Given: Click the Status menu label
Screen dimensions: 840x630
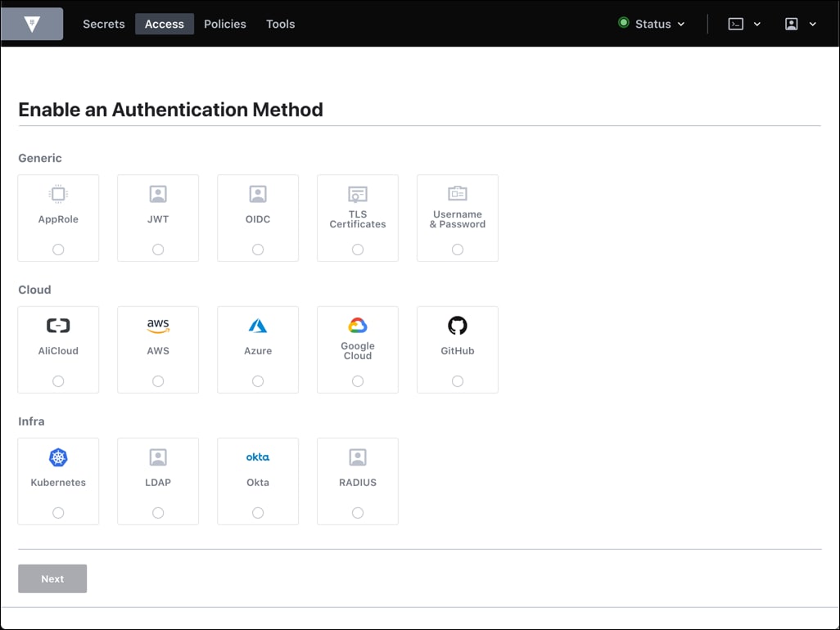Looking at the screenshot, I should tap(653, 24).
